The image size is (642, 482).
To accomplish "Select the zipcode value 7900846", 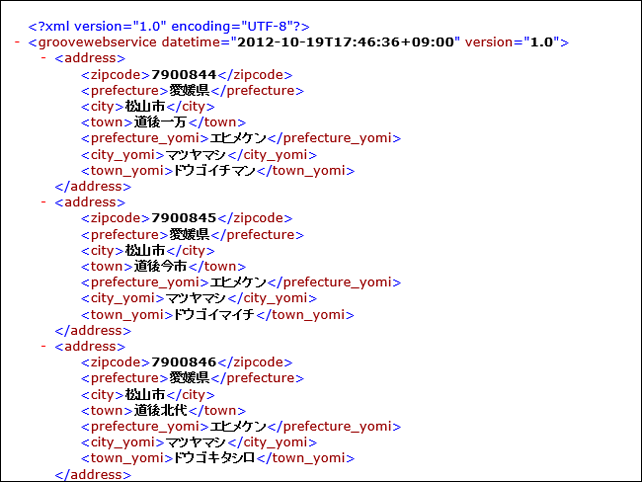I will point(183,362).
